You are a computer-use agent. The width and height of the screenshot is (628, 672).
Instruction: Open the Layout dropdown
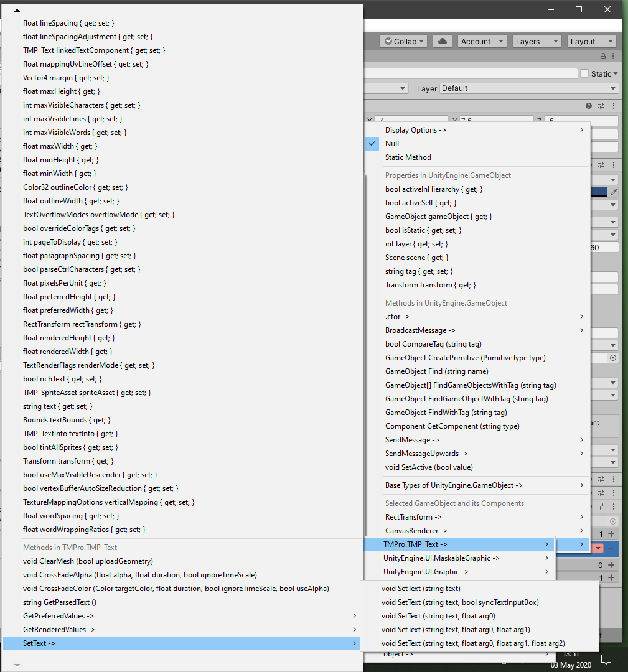591,41
